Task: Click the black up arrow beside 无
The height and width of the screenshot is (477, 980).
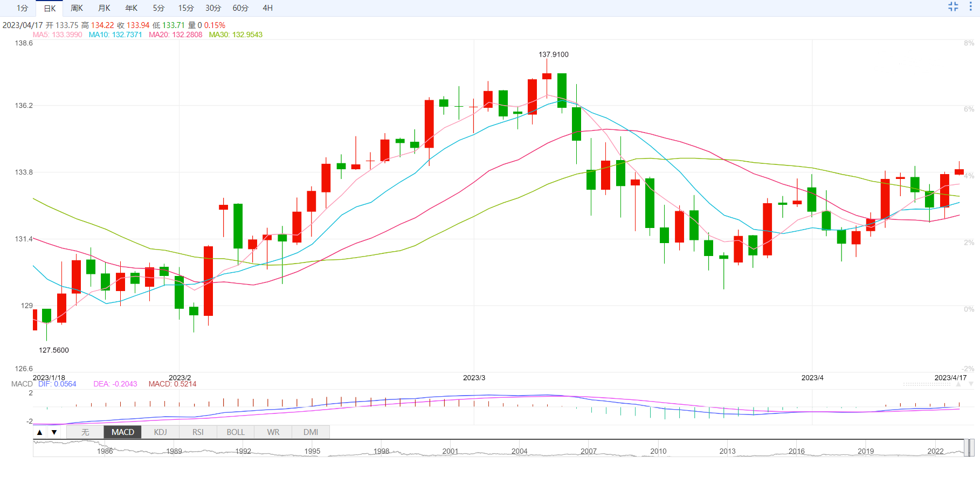Action: click(39, 432)
